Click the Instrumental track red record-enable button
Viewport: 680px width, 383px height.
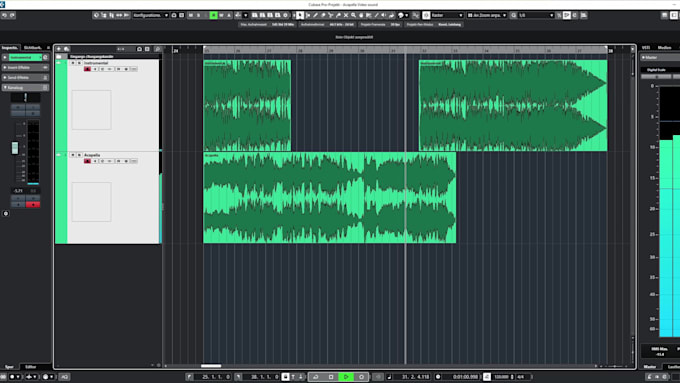[x=87, y=69]
